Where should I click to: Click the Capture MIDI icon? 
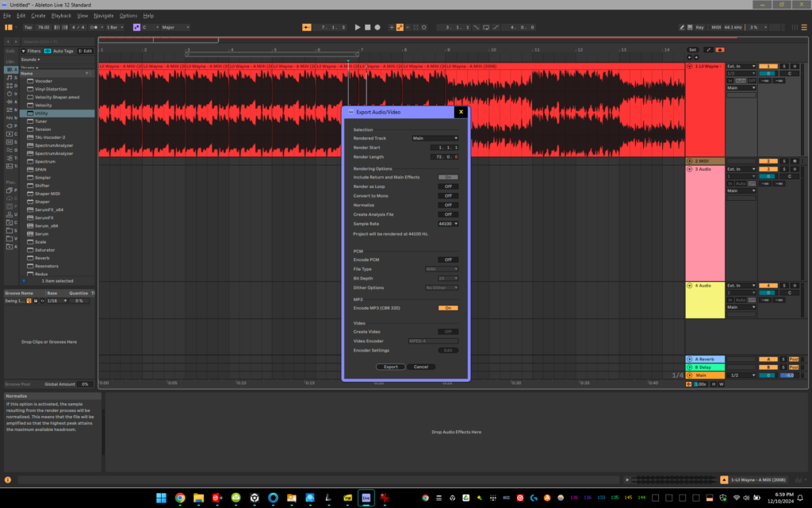[424, 26]
